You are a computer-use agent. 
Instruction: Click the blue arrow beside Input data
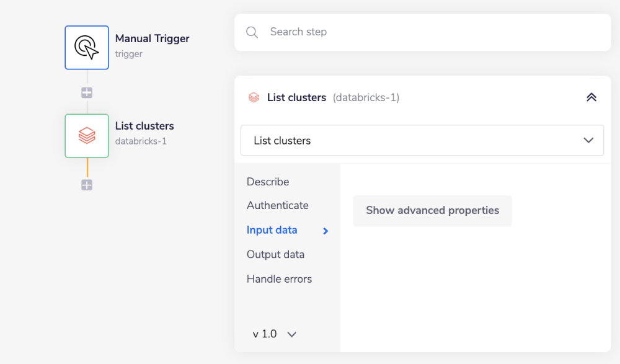pyautogui.click(x=325, y=230)
